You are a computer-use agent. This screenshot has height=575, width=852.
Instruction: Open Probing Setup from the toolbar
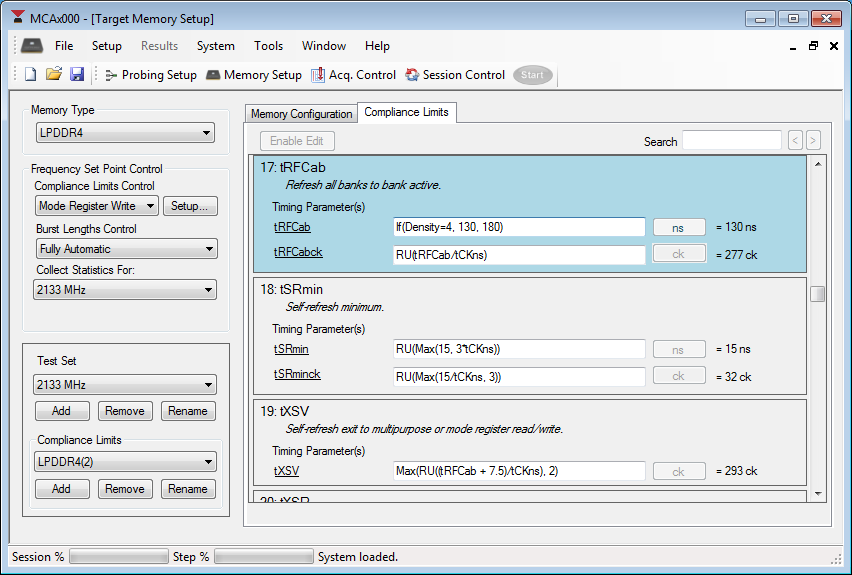(x=150, y=75)
